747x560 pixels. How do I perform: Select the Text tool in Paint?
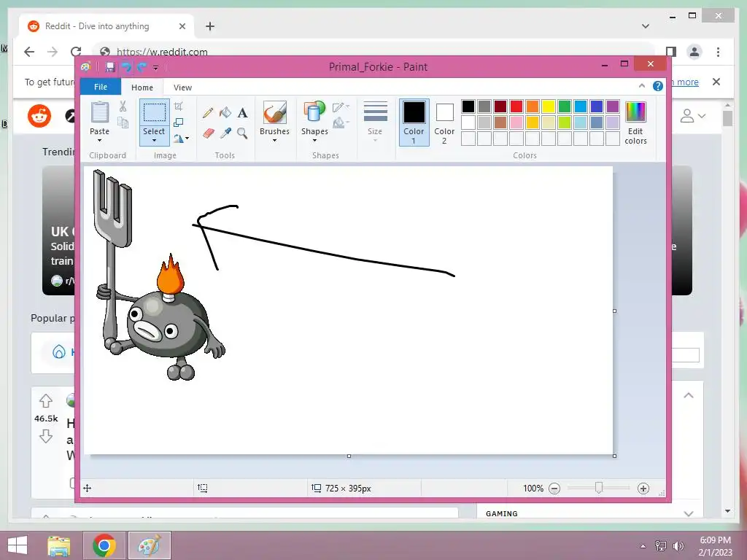[242, 113]
